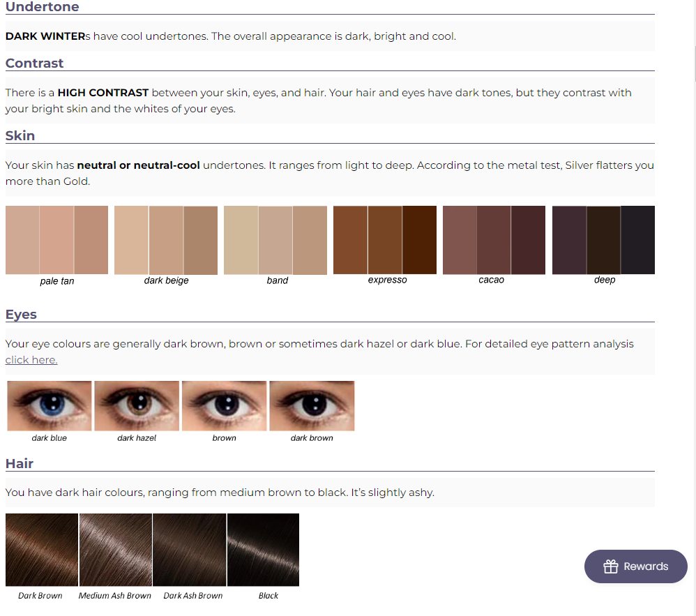The width and height of the screenshot is (696, 616).
Task: Click the Medium Ash Brown hair image
Action: point(116,550)
